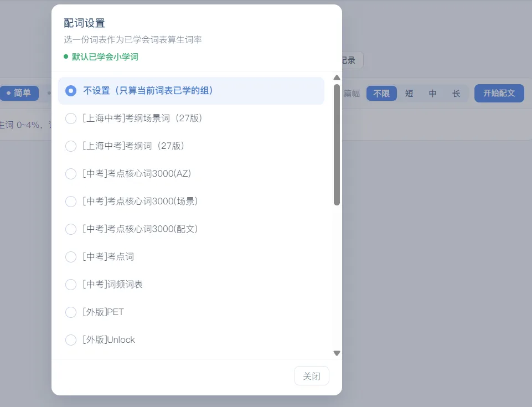
Task: Select the 长 length option
Action: [456, 94]
